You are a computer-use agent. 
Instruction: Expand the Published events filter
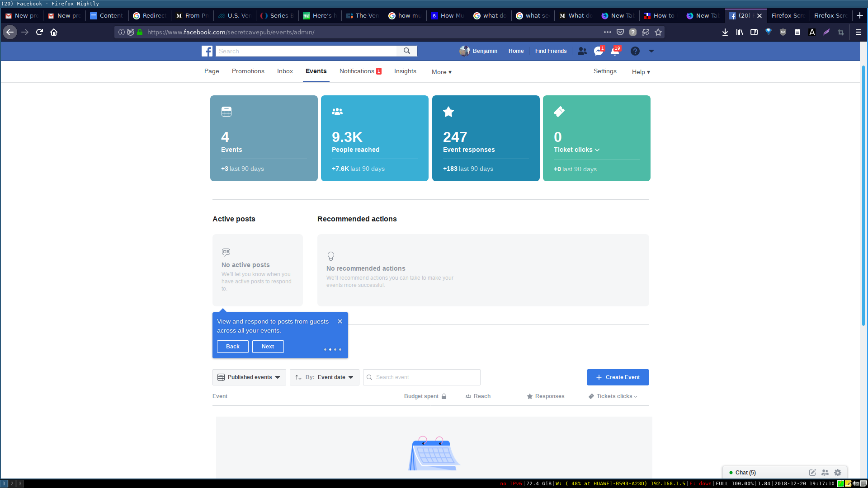point(249,377)
